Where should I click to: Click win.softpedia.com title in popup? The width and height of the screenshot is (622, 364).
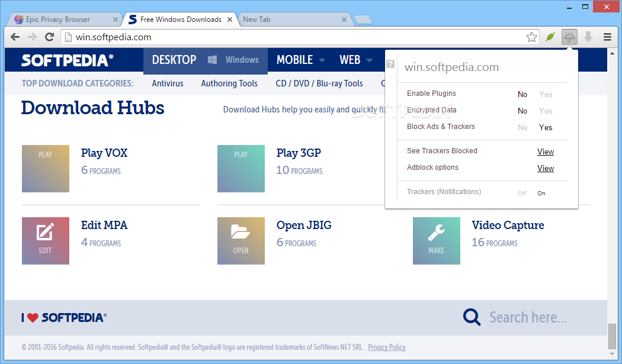point(451,67)
